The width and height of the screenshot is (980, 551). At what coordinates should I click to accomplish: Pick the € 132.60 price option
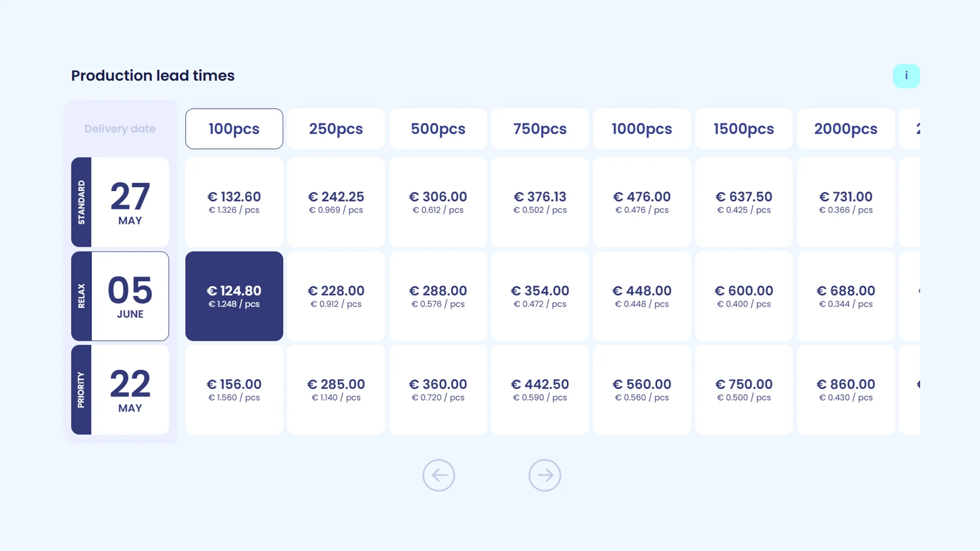pos(234,202)
